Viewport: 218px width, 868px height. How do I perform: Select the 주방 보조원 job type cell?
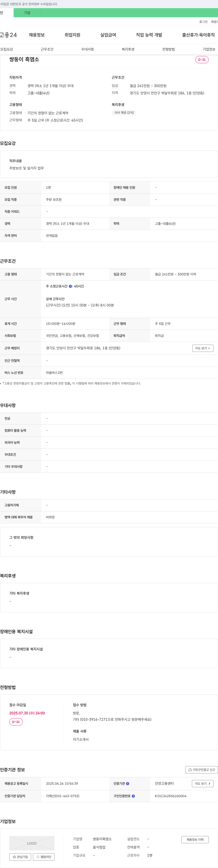[x=54, y=200]
